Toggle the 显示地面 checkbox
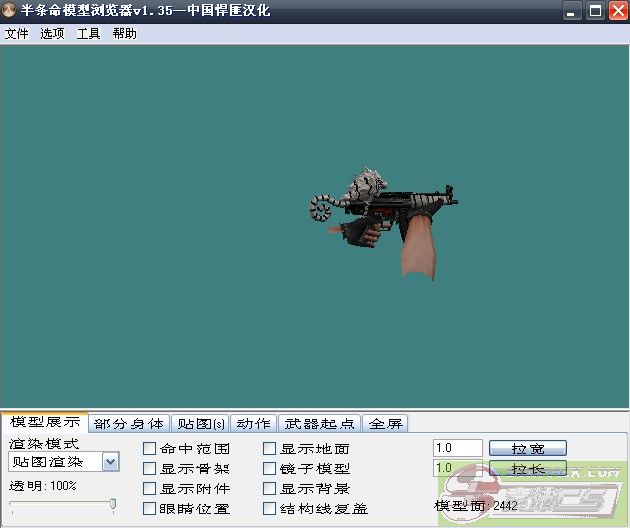The height and width of the screenshot is (528, 630). (x=270, y=449)
